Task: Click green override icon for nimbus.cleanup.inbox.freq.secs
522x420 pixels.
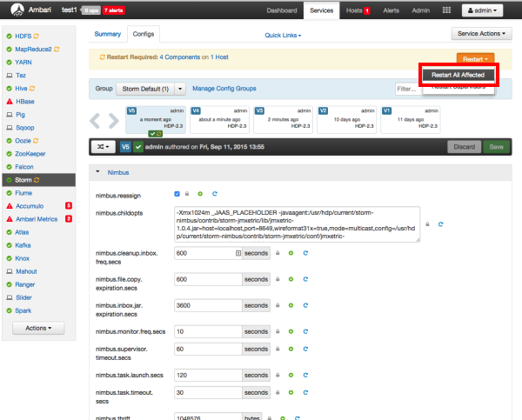Action: 291,253
